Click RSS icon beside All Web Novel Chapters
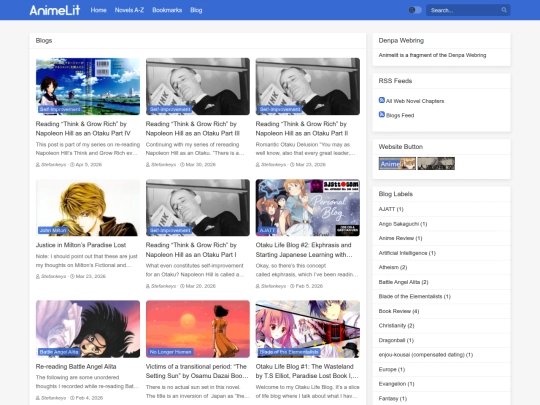 click(382, 100)
